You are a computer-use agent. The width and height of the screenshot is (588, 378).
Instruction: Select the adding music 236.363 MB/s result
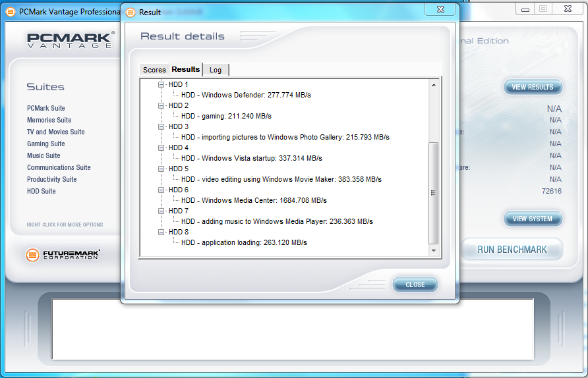click(x=277, y=221)
